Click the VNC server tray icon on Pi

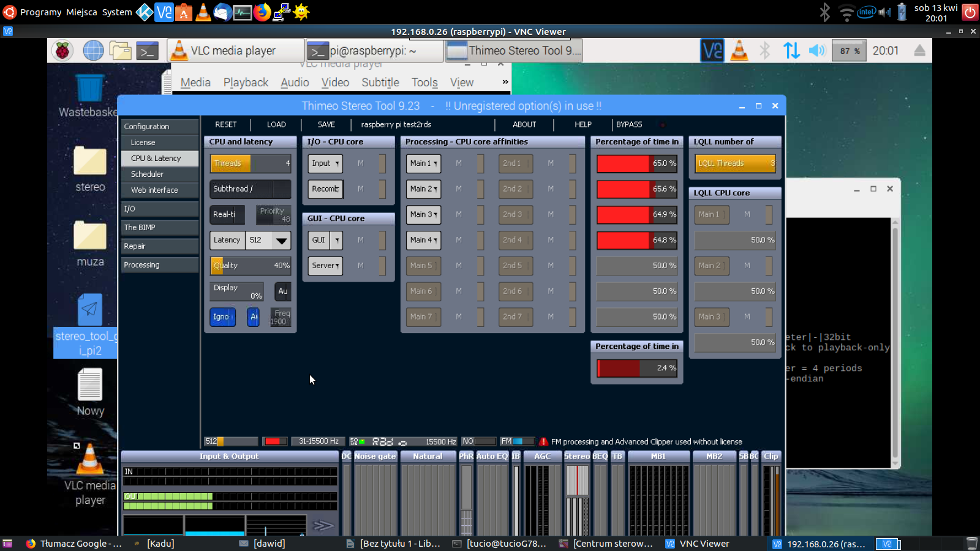click(712, 51)
